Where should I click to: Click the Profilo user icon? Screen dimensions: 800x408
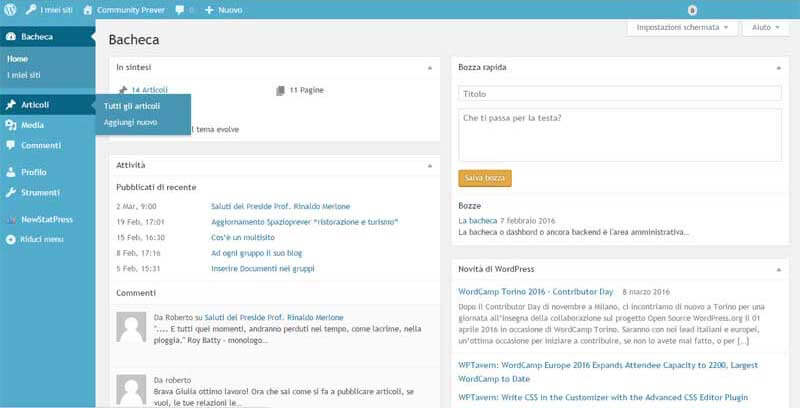11,172
